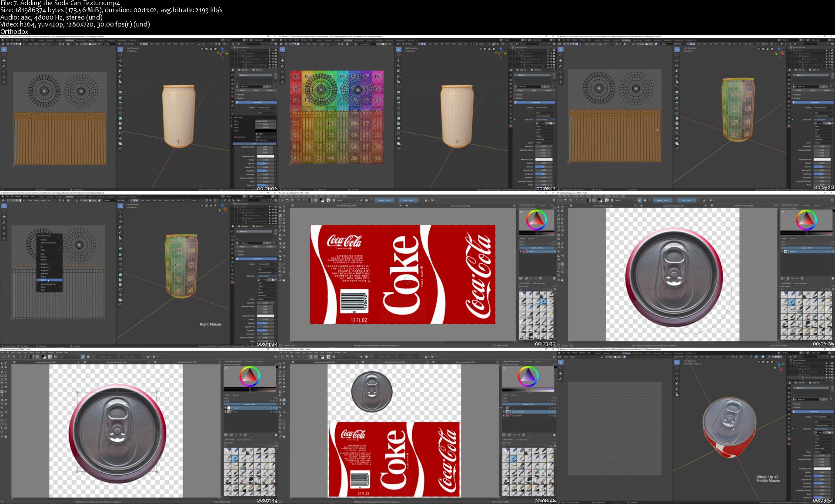Switch to UV Editing workspace tab in 00:09:54 frame
835x504 pixels.
point(626,353)
